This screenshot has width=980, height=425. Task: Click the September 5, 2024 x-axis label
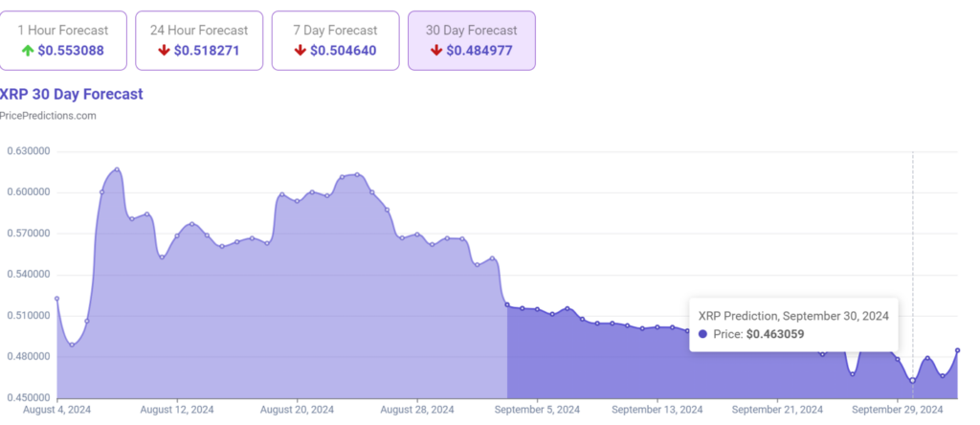538,410
